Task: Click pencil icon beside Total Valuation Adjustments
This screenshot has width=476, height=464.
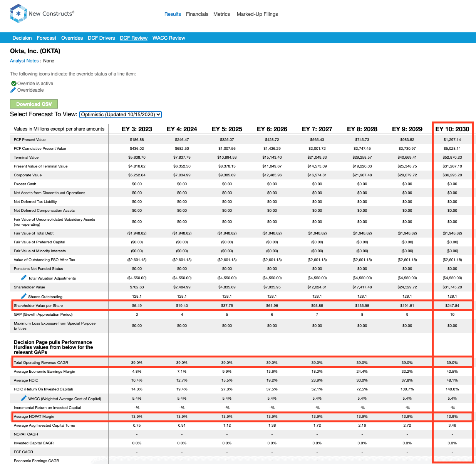Action: [x=24, y=278]
